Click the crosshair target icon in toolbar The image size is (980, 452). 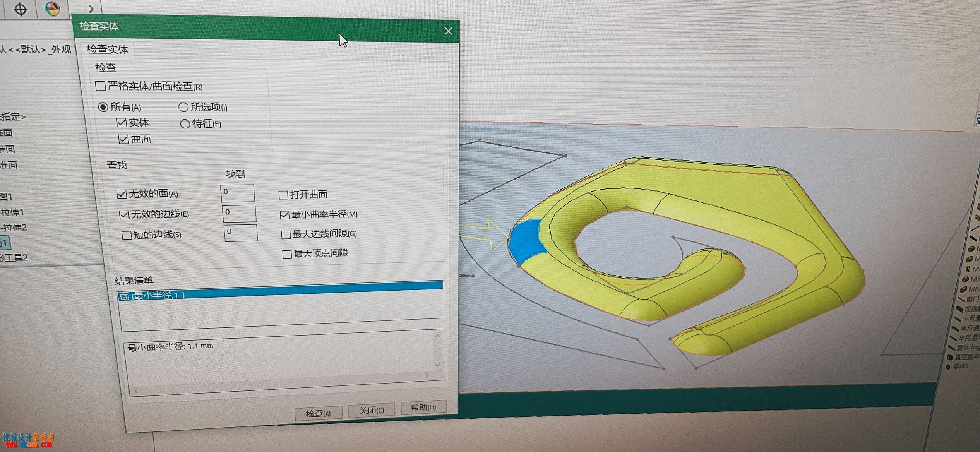point(20,9)
